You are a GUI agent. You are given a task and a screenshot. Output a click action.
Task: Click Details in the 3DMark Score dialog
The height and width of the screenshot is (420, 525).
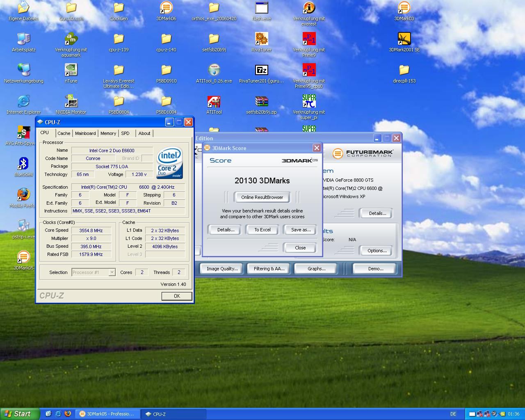(x=226, y=230)
